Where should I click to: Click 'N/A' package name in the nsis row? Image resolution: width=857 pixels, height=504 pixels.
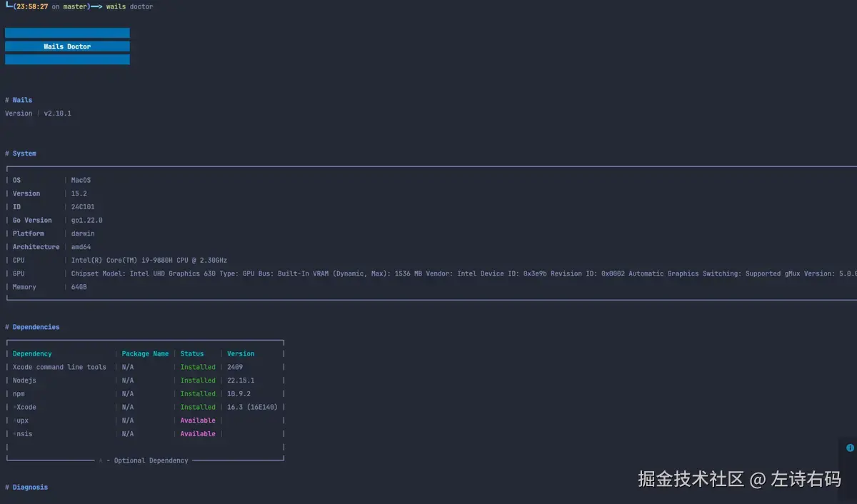128,434
